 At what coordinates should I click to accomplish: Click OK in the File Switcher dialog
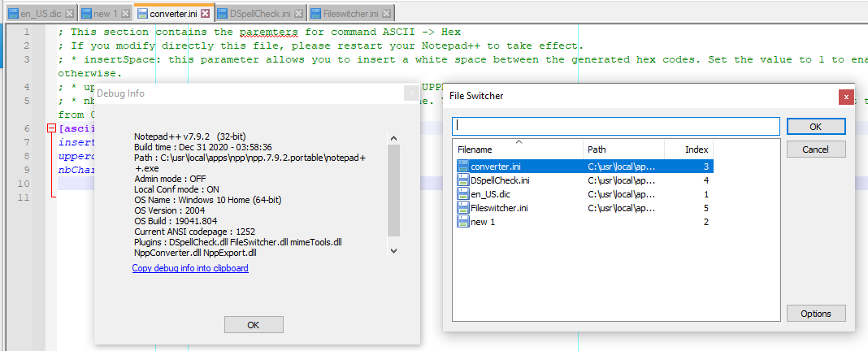[x=816, y=126]
